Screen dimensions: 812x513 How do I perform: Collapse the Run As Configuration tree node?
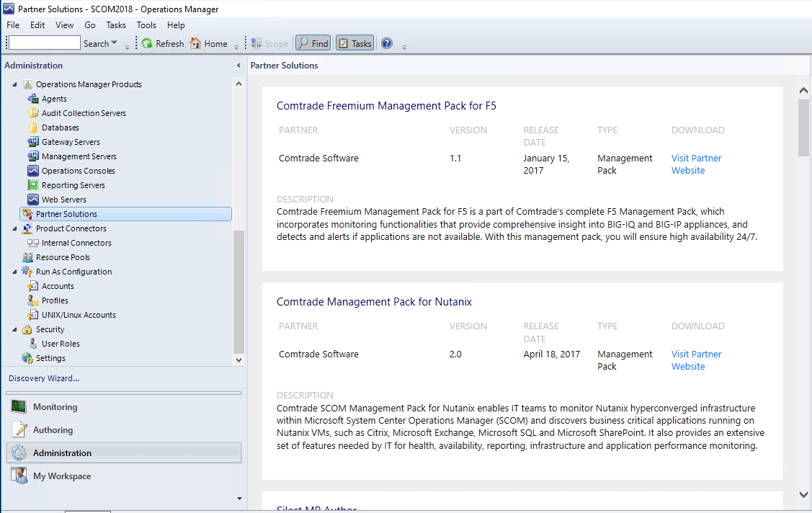coord(15,272)
